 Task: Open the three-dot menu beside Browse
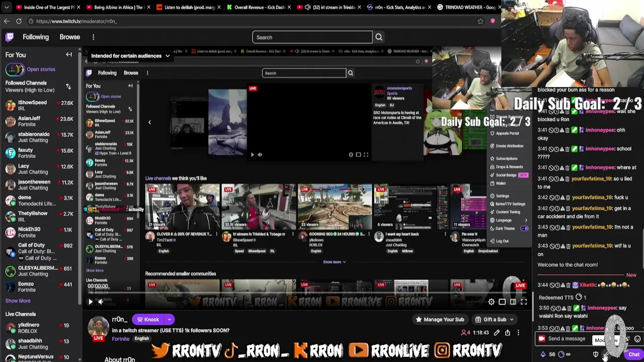93,37
